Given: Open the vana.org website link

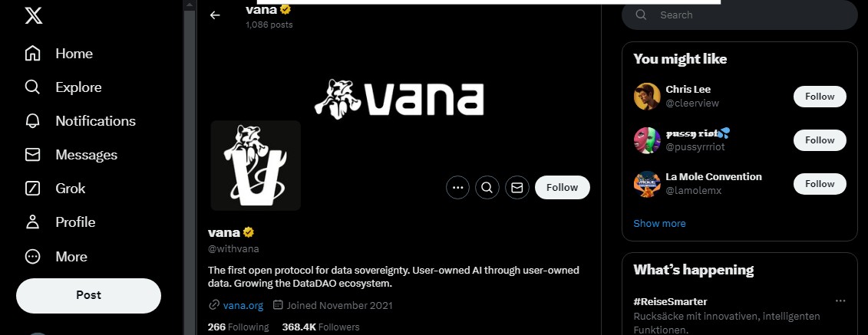Looking at the screenshot, I should click(x=243, y=305).
